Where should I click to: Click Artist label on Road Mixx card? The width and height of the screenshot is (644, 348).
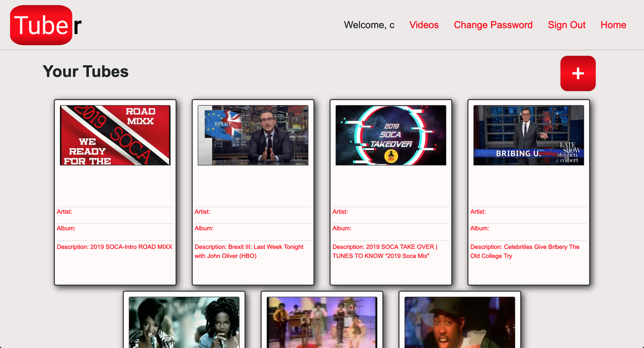64,212
